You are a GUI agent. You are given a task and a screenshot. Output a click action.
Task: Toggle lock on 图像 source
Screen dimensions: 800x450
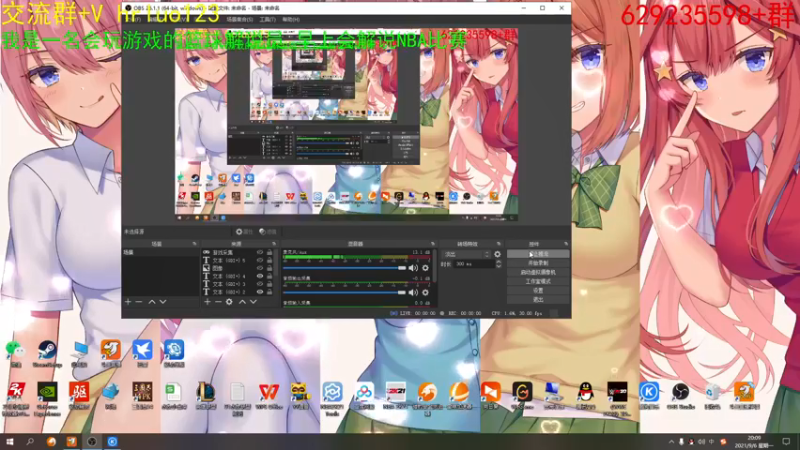point(269,268)
